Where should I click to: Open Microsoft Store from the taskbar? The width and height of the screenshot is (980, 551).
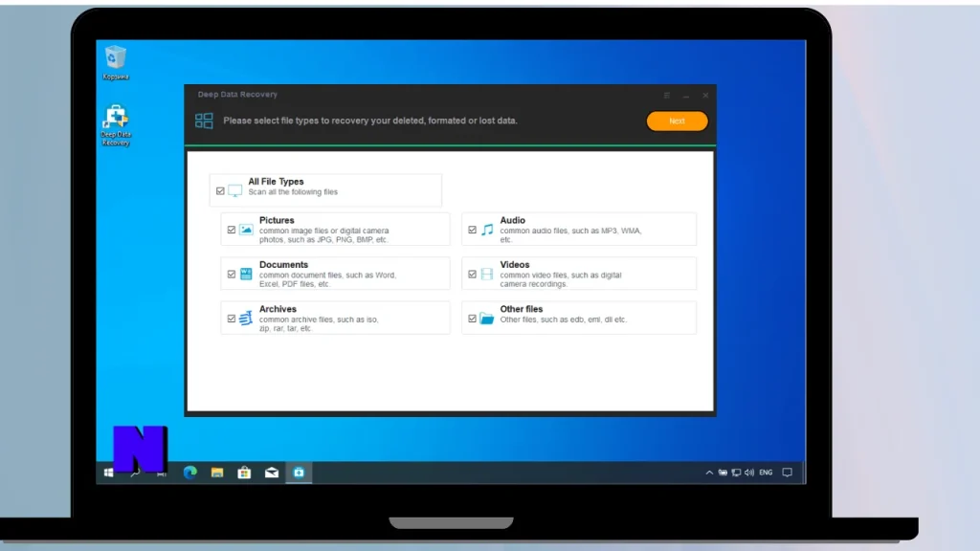[244, 473]
